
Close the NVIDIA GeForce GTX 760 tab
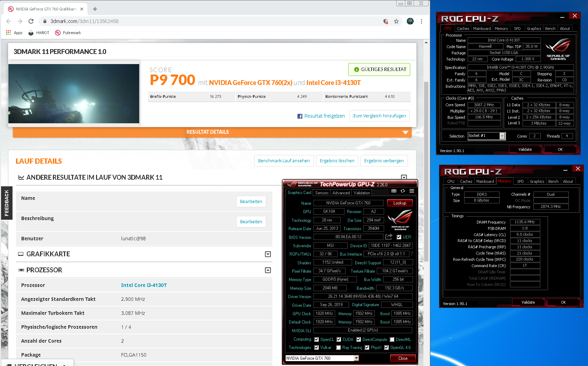(x=82, y=9)
